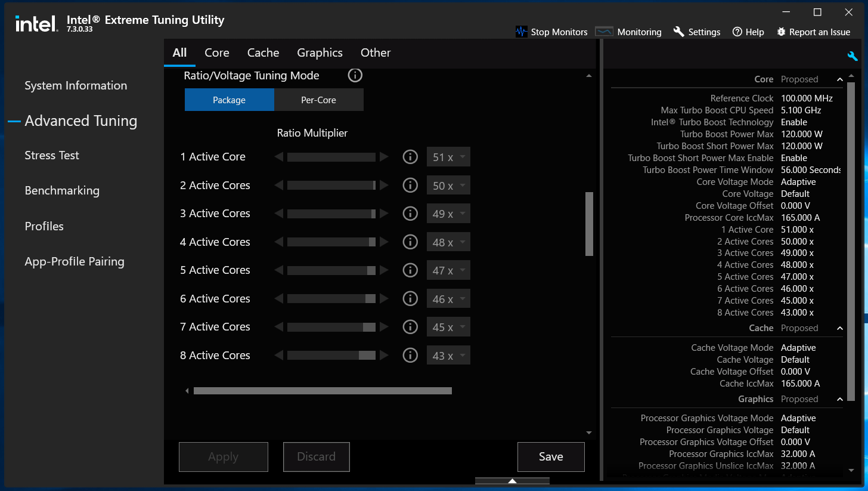
Task: Open 2 Active Cores 50 x dropdown
Action: 448,186
